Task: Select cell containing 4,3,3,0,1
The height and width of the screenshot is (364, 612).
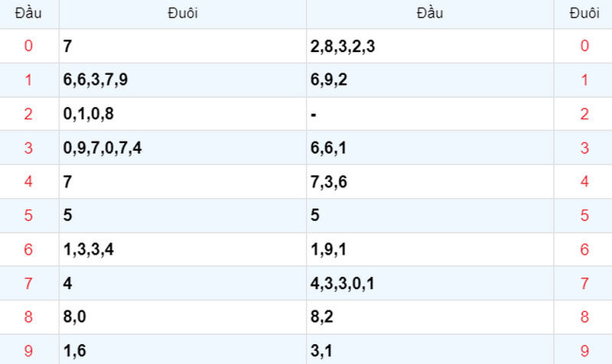Action: (430, 283)
